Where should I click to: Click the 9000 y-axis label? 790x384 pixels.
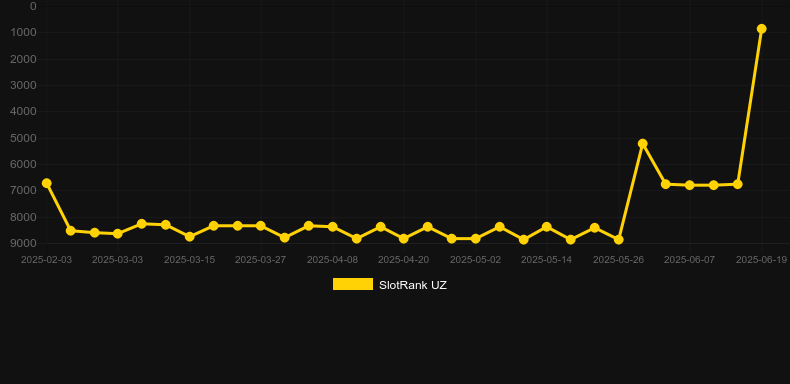point(23,243)
